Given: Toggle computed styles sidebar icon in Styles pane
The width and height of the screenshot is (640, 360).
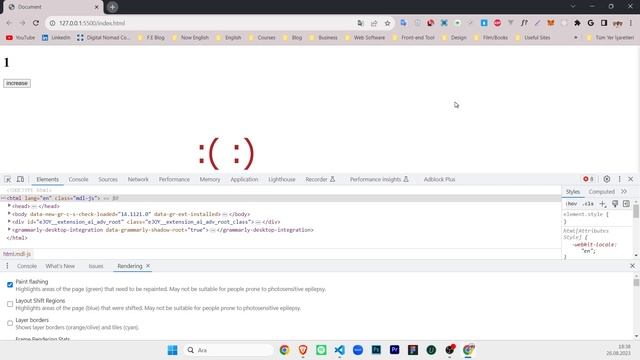Looking at the screenshot, I should (x=626, y=203).
